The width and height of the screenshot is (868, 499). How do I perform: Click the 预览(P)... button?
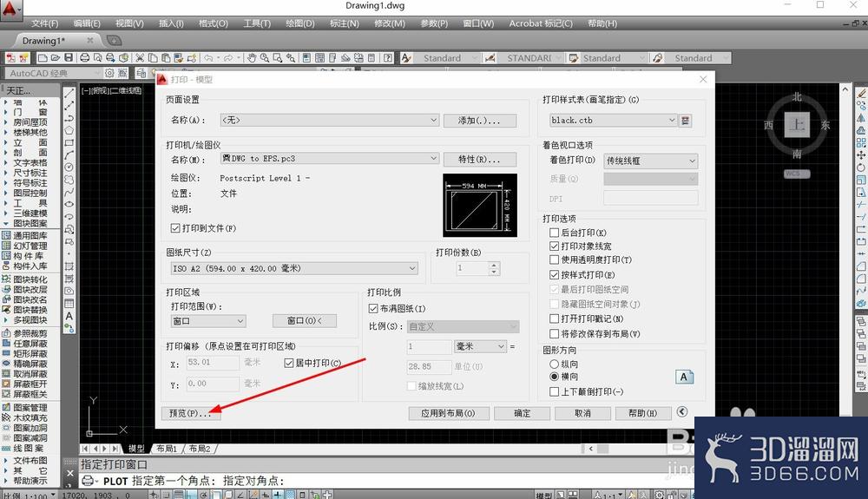pyautogui.click(x=190, y=413)
